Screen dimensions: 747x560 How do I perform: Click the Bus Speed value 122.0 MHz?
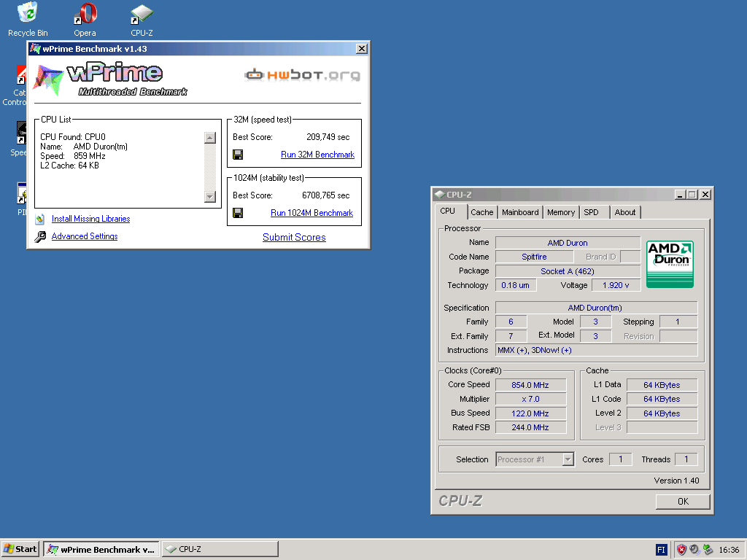tap(531, 413)
